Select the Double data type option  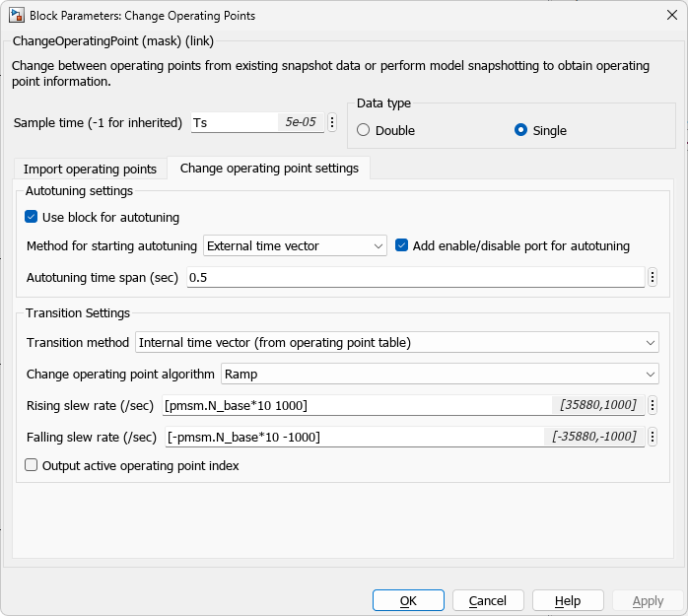[x=364, y=130]
